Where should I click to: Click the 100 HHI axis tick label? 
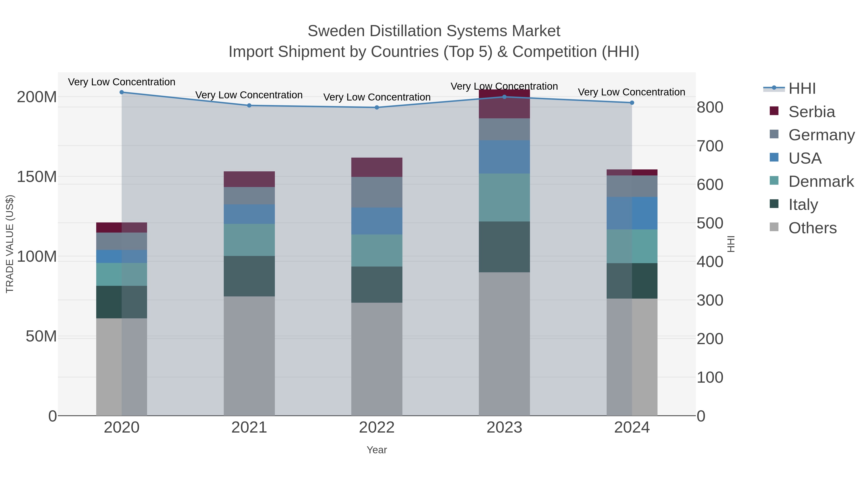[x=710, y=378]
